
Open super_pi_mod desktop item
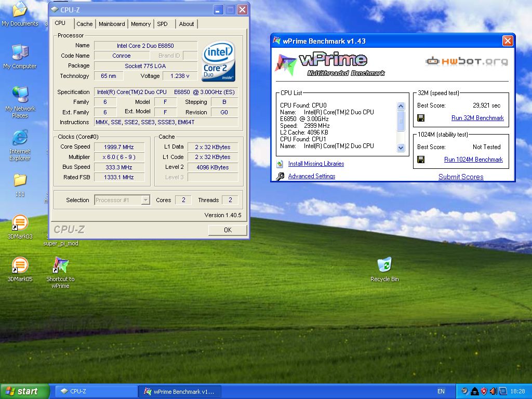pyautogui.click(x=61, y=243)
